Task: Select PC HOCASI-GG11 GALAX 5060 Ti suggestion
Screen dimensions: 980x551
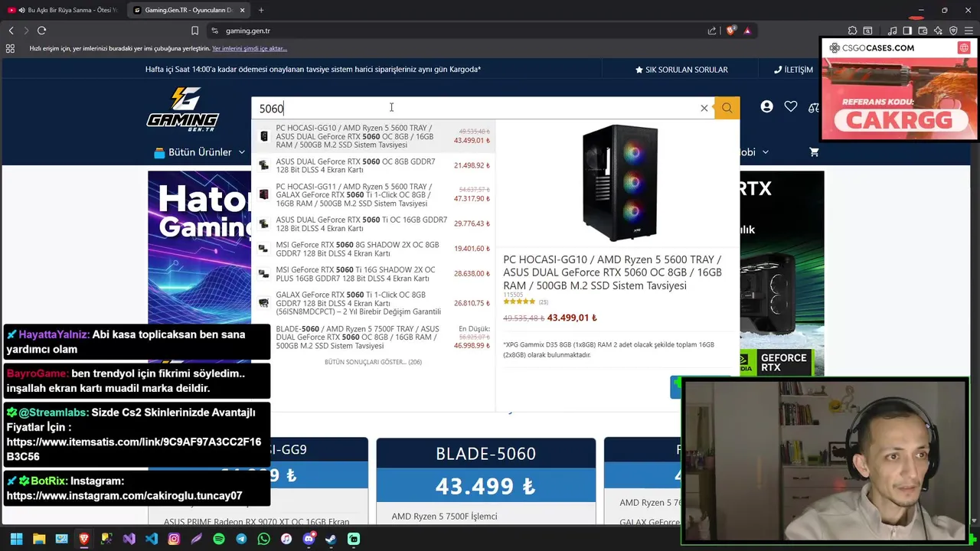Action: coord(373,195)
